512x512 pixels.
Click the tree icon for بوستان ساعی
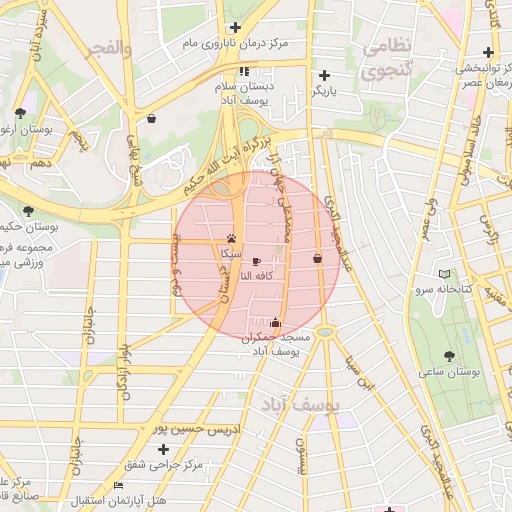[x=449, y=356]
